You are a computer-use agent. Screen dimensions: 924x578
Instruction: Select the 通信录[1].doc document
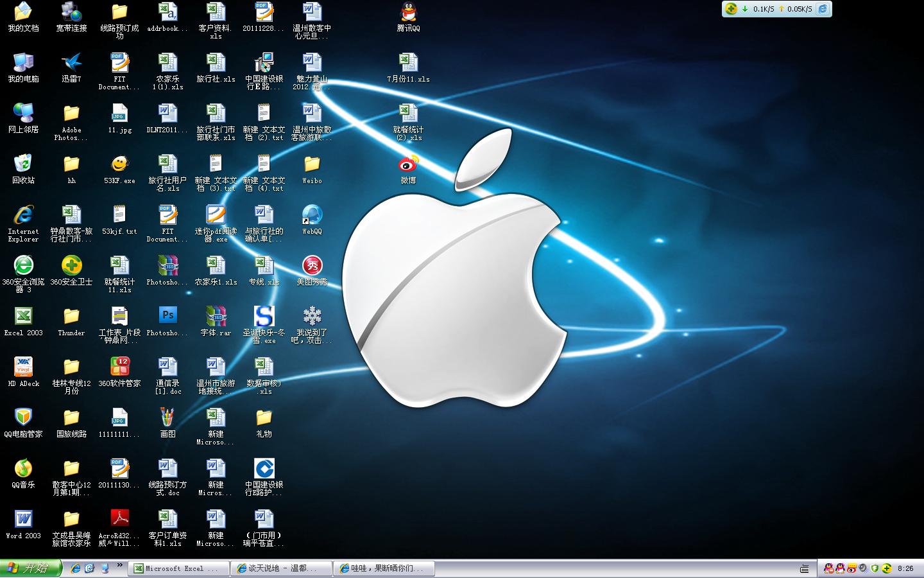pyautogui.click(x=167, y=376)
